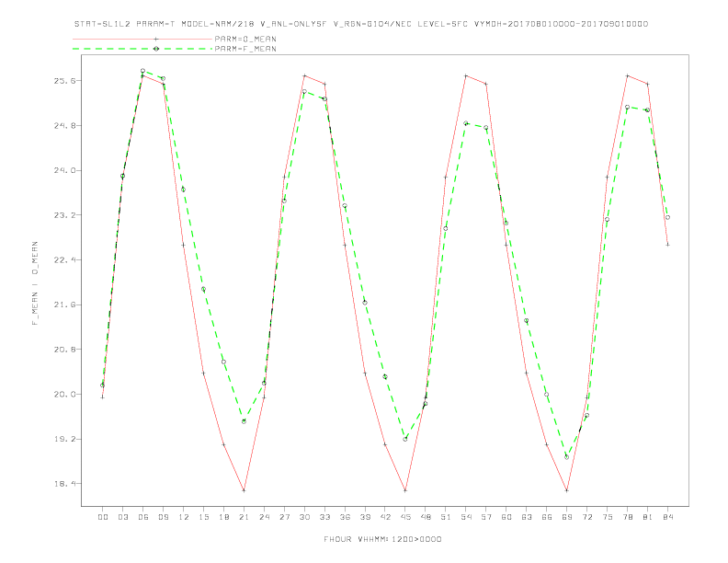The image size is (728, 563).
Task: Click x-axis tick label 72
Action: coord(587,517)
